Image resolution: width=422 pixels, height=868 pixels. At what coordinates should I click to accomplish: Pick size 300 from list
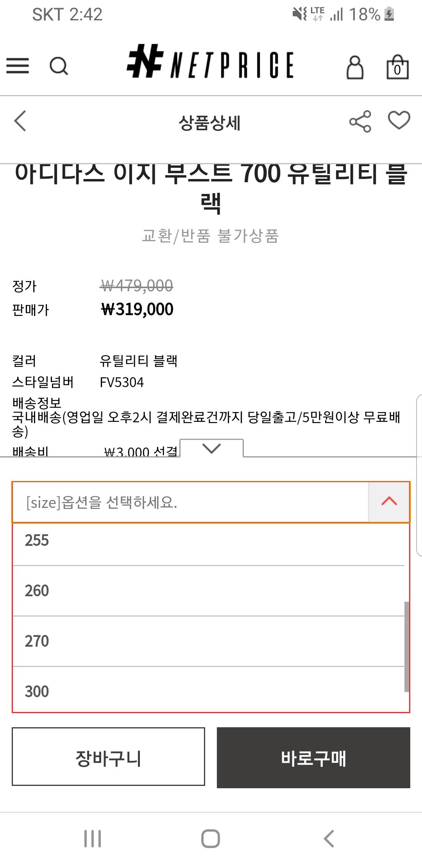coord(209,691)
